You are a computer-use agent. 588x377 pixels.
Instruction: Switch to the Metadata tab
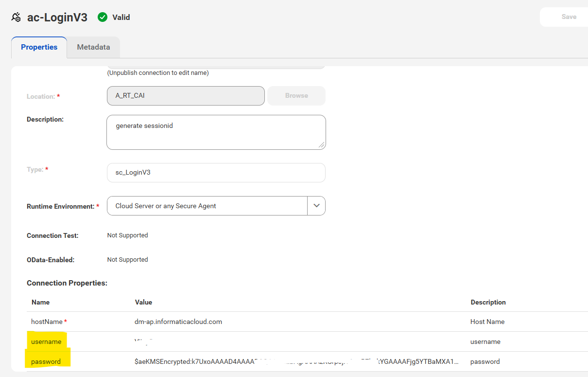pyautogui.click(x=93, y=47)
